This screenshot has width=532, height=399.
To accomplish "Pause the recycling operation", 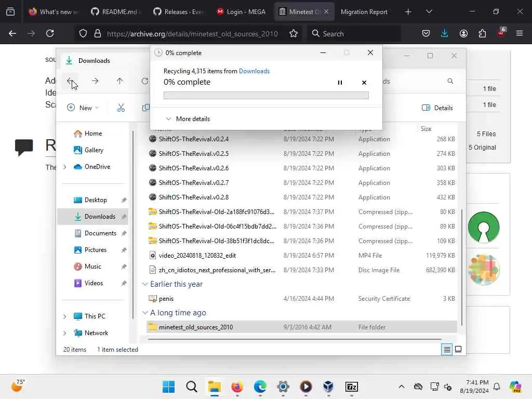I will (x=340, y=83).
